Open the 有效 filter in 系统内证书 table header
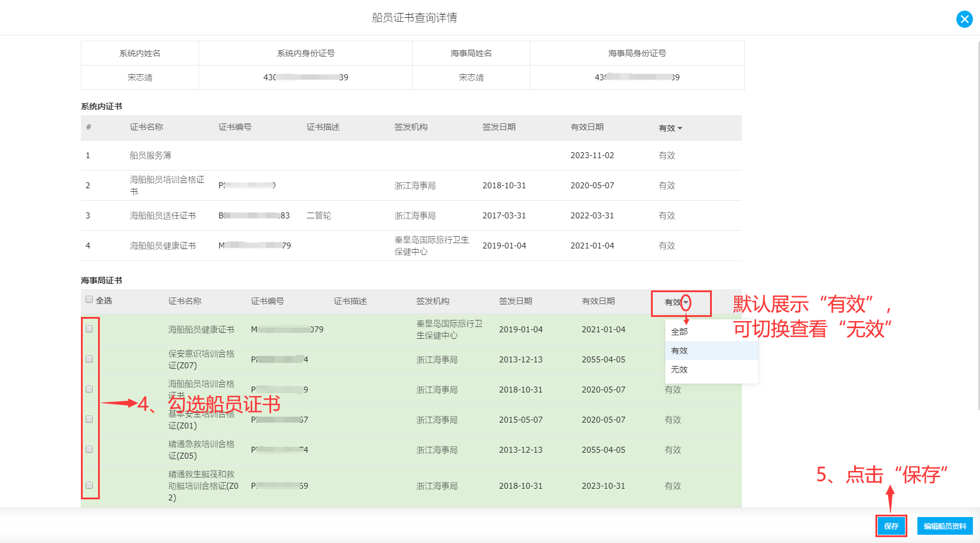 (670, 128)
